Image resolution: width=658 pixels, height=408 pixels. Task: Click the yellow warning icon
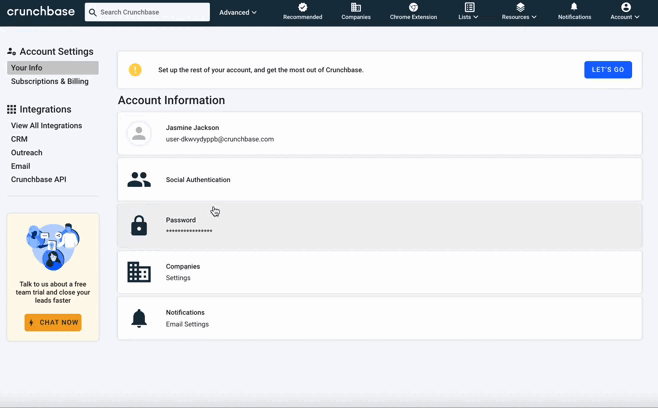(135, 70)
